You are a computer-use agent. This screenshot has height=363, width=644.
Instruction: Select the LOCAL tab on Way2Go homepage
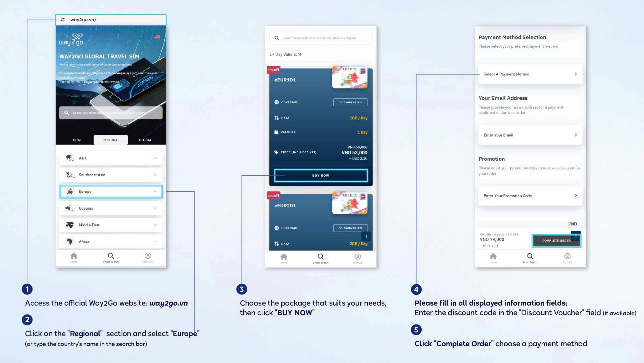point(76,140)
